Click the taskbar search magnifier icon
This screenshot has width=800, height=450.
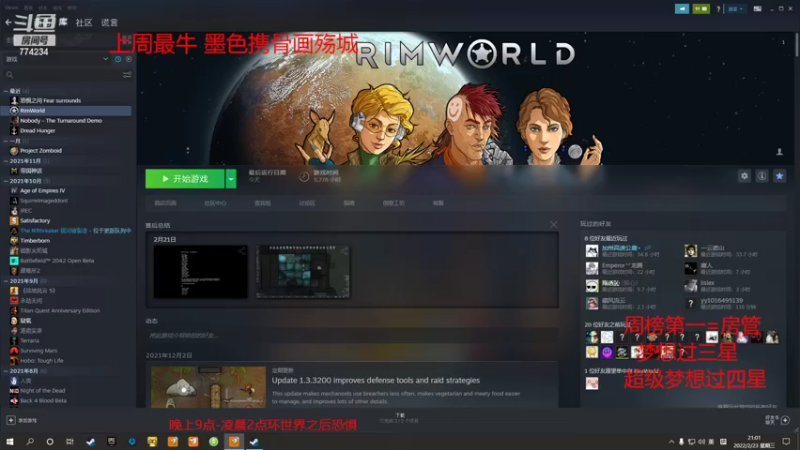pos(30,441)
